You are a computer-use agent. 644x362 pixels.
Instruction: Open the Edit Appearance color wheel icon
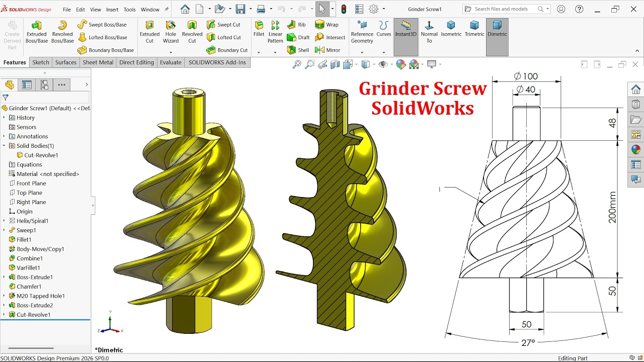tap(401, 64)
